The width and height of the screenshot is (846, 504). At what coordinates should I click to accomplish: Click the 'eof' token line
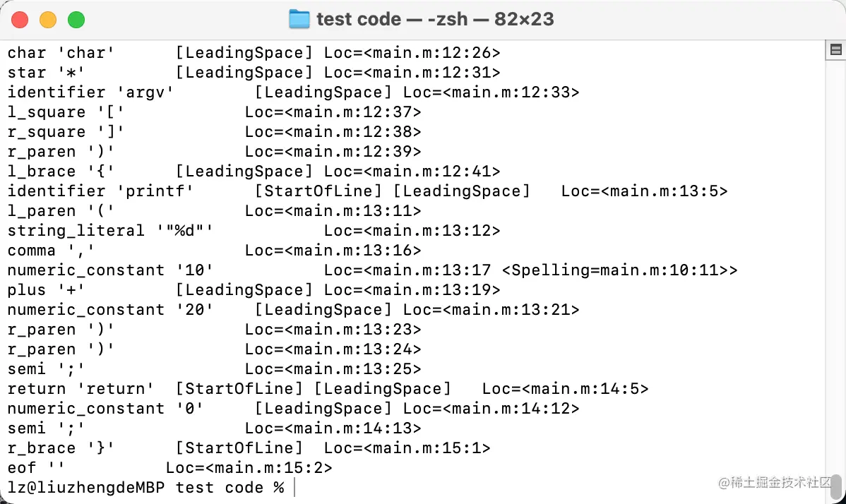(170, 468)
